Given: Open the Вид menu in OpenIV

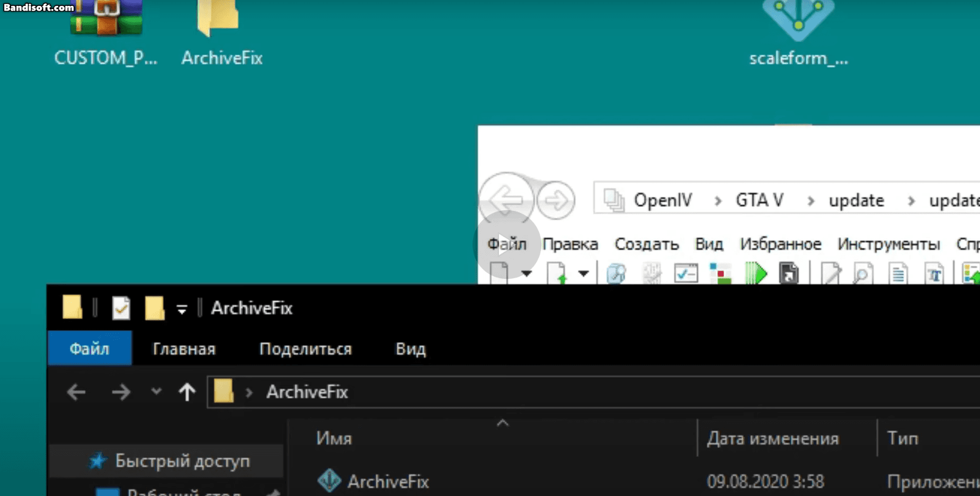Looking at the screenshot, I should (x=709, y=244).
